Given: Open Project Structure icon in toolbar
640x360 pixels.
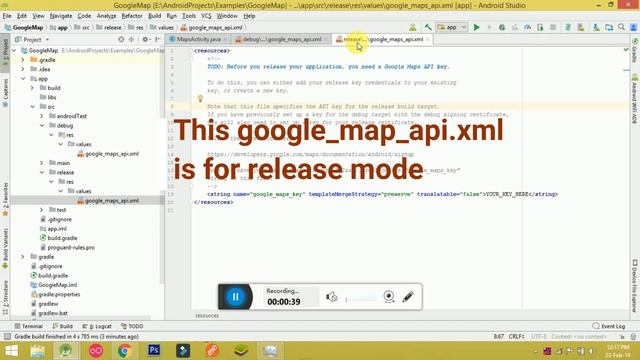Looking at the screenshot, I should 609,27.
